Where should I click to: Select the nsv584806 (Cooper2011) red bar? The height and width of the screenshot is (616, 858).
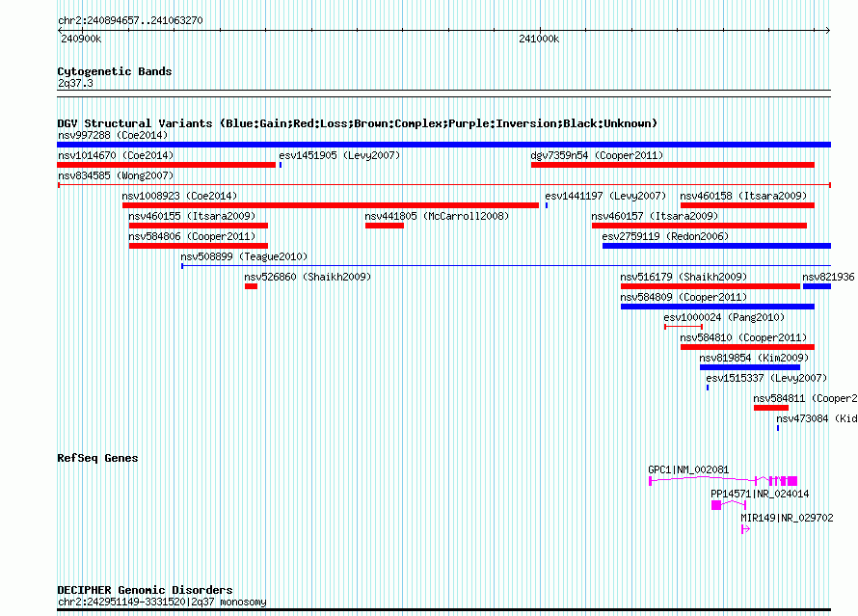[x=199, y=246]
